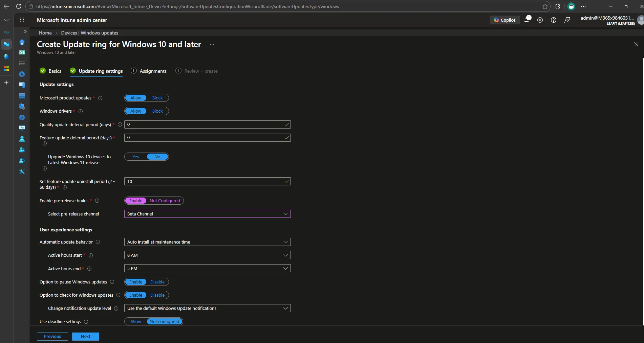Open the Apps grid icon in sidebar
644x343 pixels.
[x=22, y=96]
